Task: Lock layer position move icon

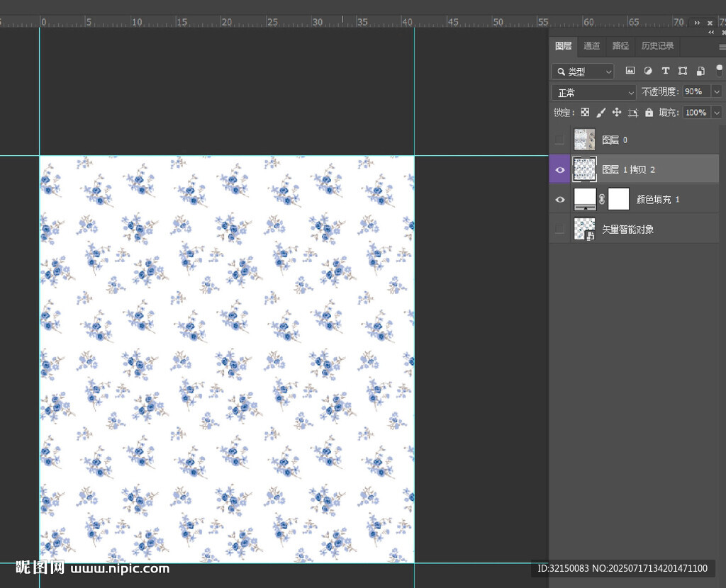Action: coord(616,113)
